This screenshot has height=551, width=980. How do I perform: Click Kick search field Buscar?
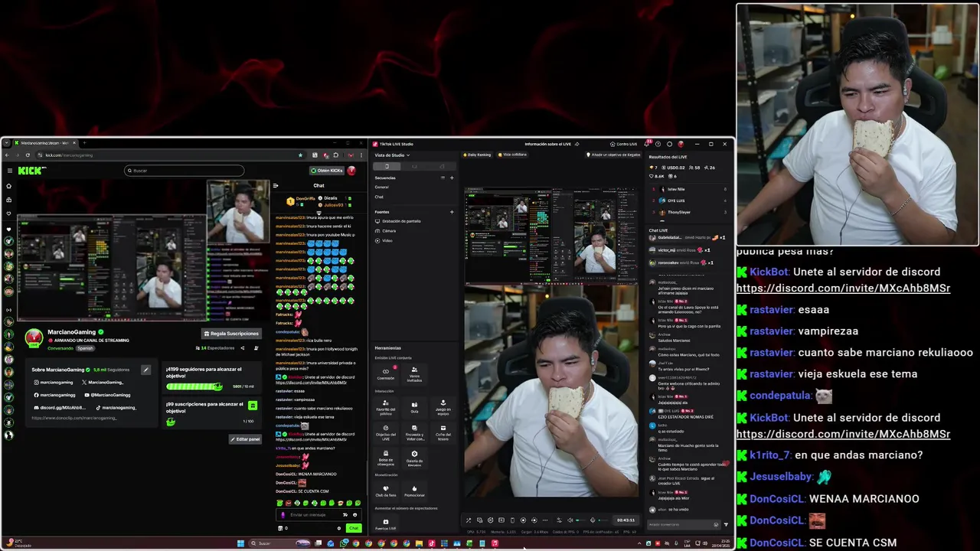click(184, 171)
